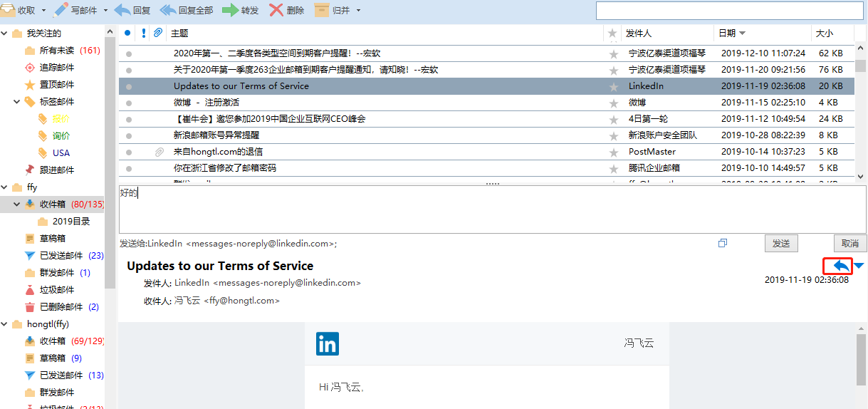This screenshot has height=409, width=868.
Task: Click the Forward green arrow icon
Action: (x=230, y=10)
